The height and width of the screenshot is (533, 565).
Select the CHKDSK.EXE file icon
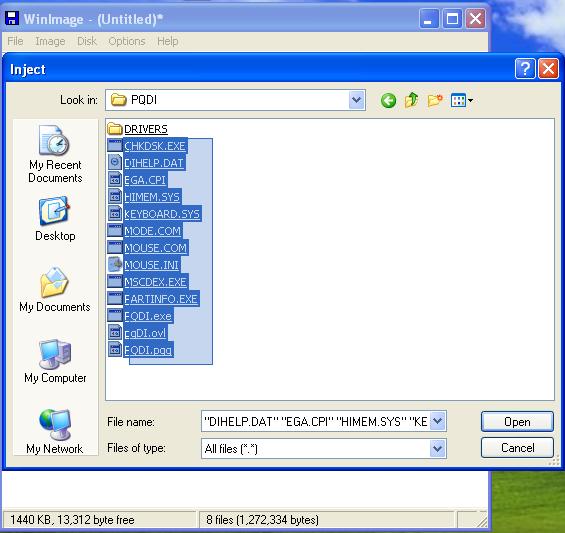pos(115,146)
